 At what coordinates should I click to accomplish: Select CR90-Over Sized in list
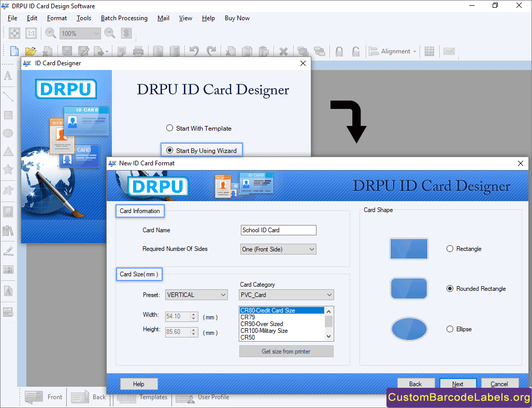pyautogui.click(x=282, y=324)
